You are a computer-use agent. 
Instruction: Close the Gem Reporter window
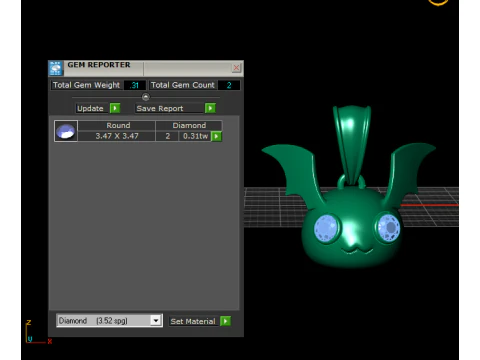(236, 68)
